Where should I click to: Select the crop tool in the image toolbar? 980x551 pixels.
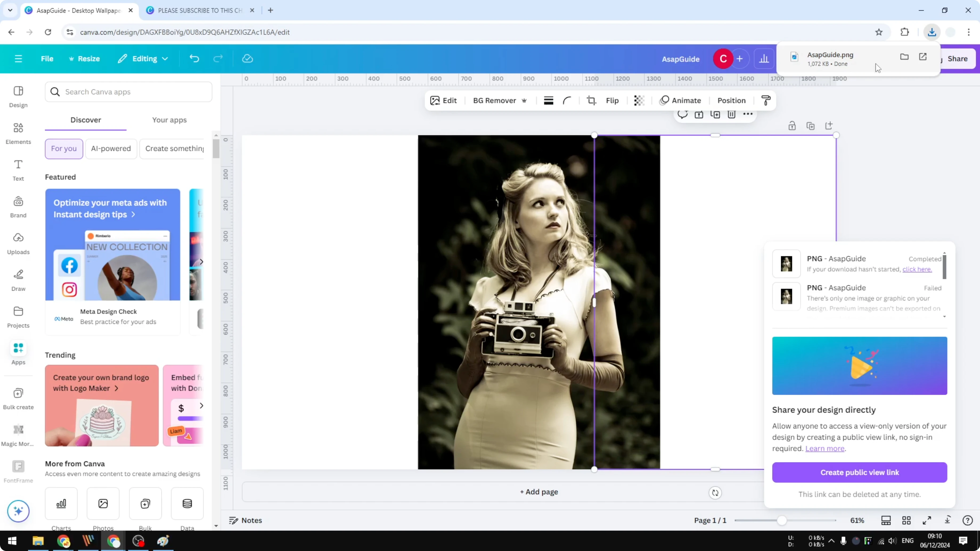tap(591, 100)
